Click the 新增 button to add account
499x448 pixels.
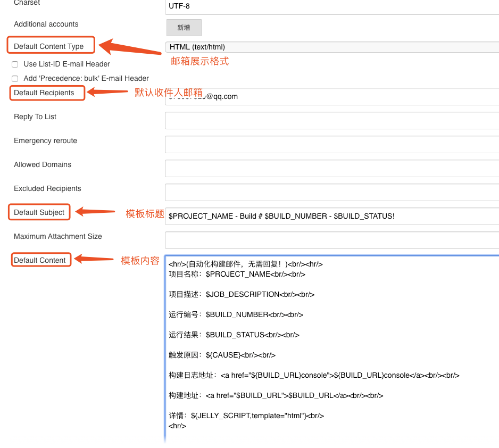click(184, 27)
